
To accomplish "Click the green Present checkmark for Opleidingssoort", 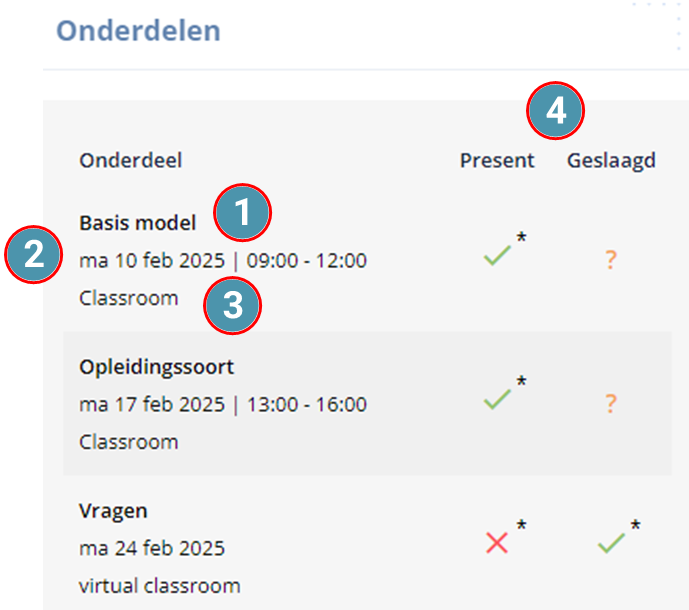I will (497, 399).
